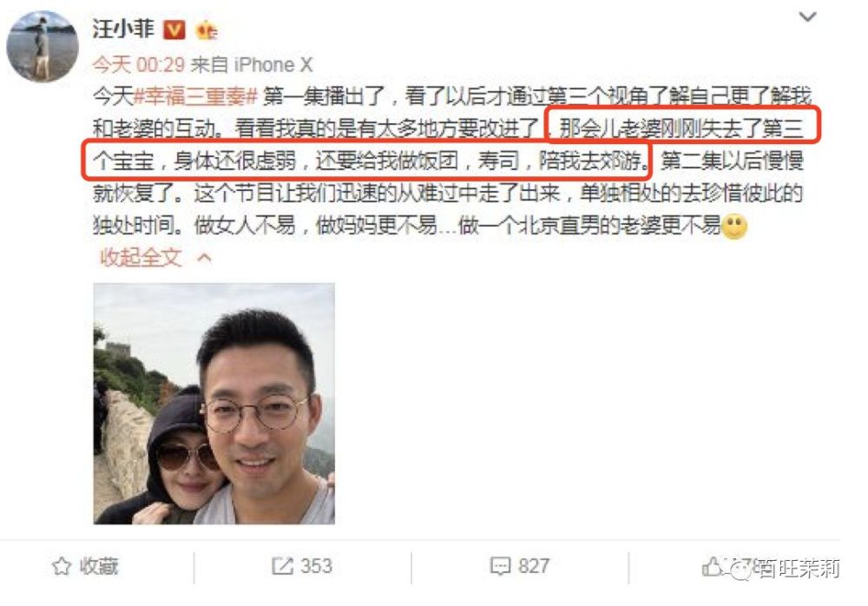868x606 pixels.
Task: Click the orange V verified badge
Action: pyautogui.click(x=174, y=30)
